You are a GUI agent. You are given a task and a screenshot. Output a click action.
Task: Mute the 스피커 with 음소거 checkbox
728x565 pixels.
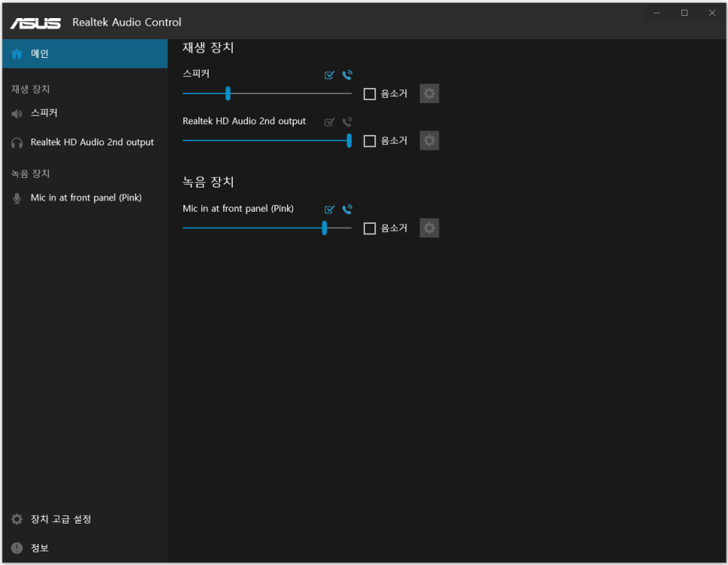coord(369,93)
